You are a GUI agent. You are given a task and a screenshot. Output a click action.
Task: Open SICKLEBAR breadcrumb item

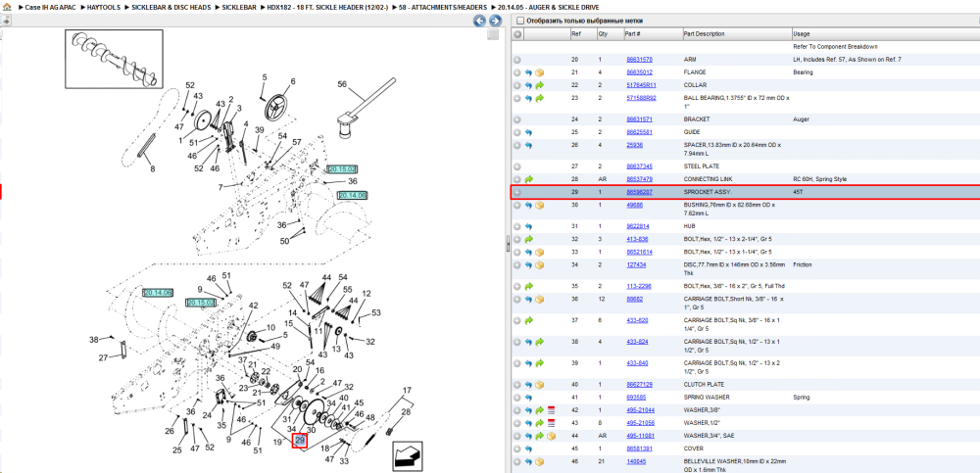click(x=239, y=8)
